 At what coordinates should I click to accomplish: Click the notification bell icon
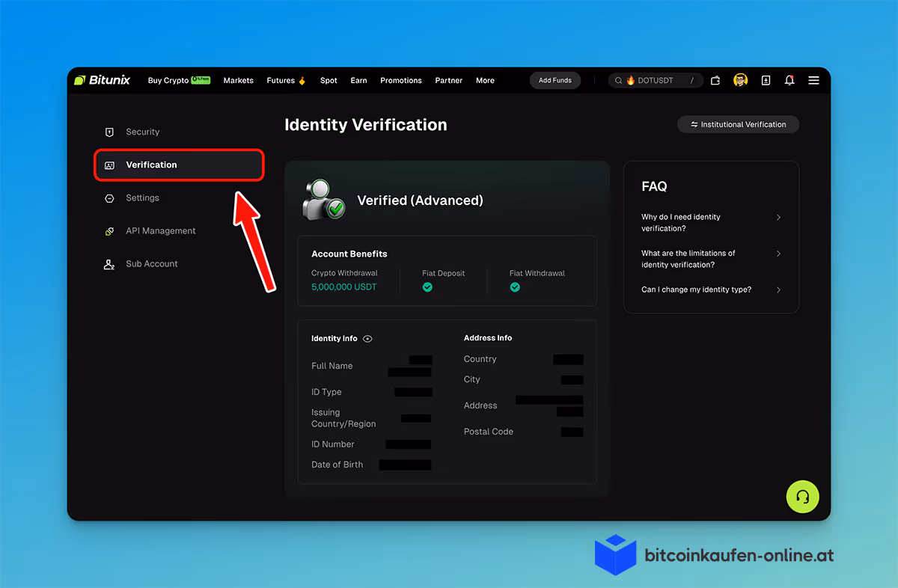tap(789, 80)
